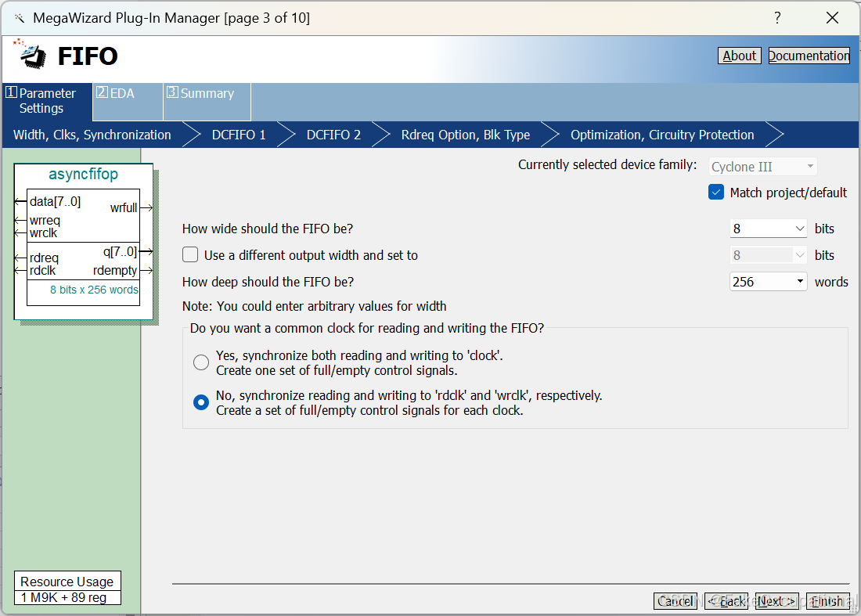The height and width of the screenshot is (616, 861).
Task: Switch to the Summary tab
Action: (x=207, y=101)
